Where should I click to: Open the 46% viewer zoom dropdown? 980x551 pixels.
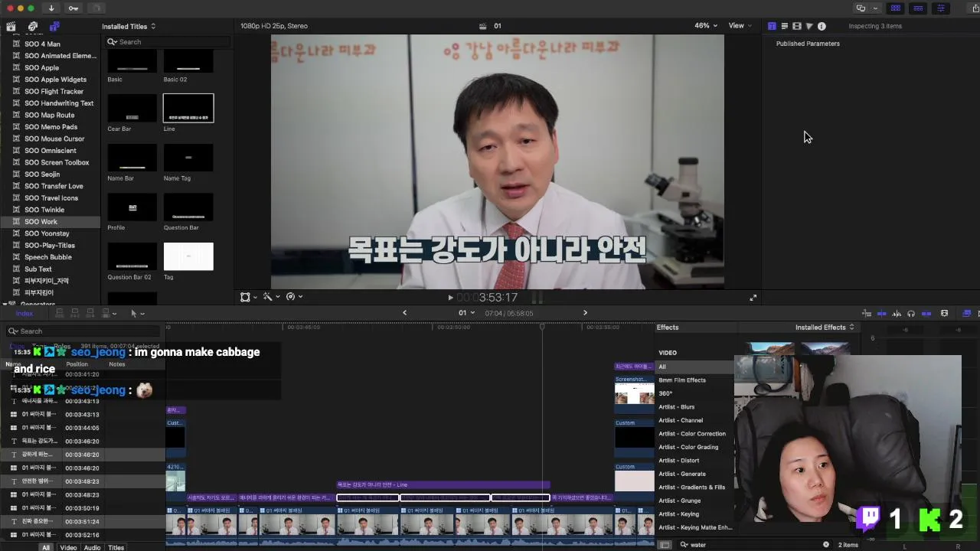(x=706, y=26)
